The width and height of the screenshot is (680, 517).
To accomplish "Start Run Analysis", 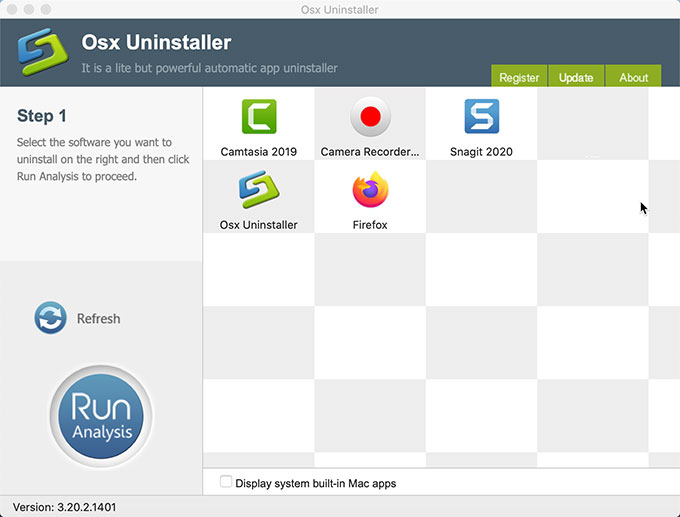I will pos(101,416).
